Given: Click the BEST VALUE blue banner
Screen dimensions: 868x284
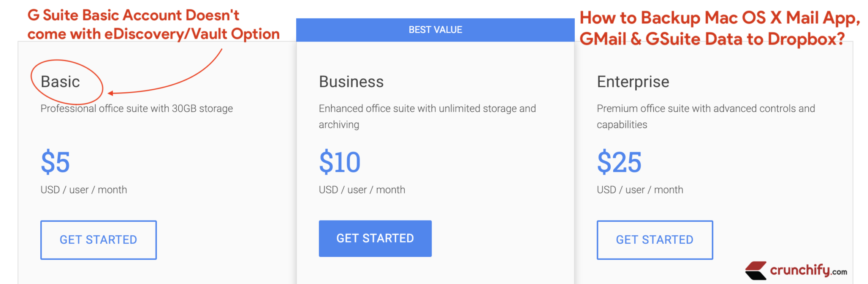Looking at the screenshot, I should tap(435, 30).
